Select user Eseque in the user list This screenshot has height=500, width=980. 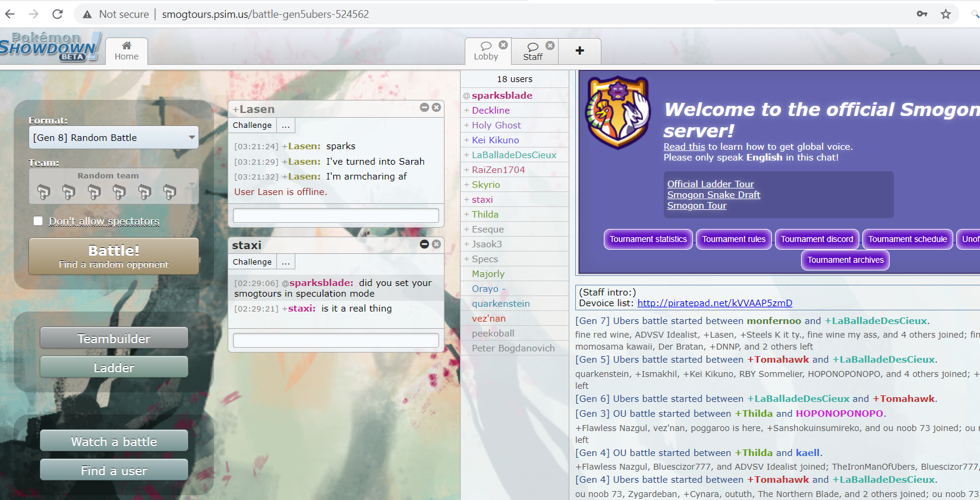coord(515,229)
